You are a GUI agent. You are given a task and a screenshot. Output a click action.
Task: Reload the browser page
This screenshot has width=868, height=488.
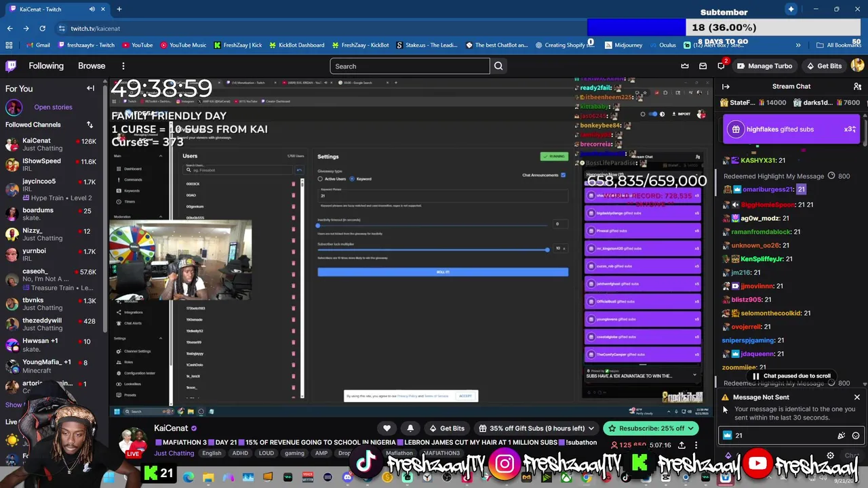[x=42, y=28]
